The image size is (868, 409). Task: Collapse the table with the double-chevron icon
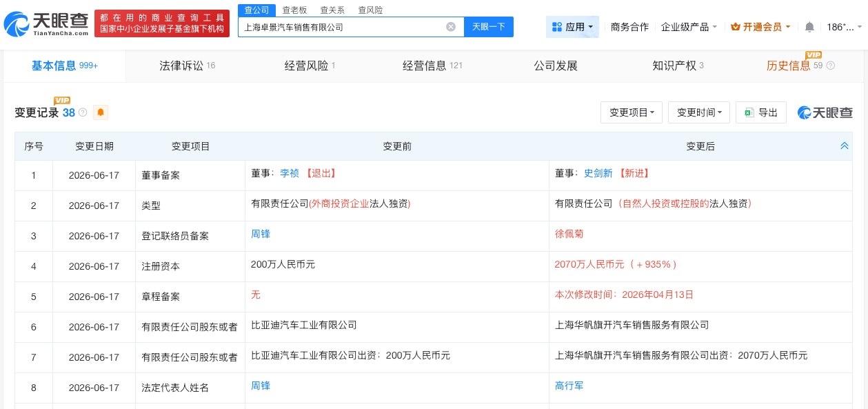[845, 146]
